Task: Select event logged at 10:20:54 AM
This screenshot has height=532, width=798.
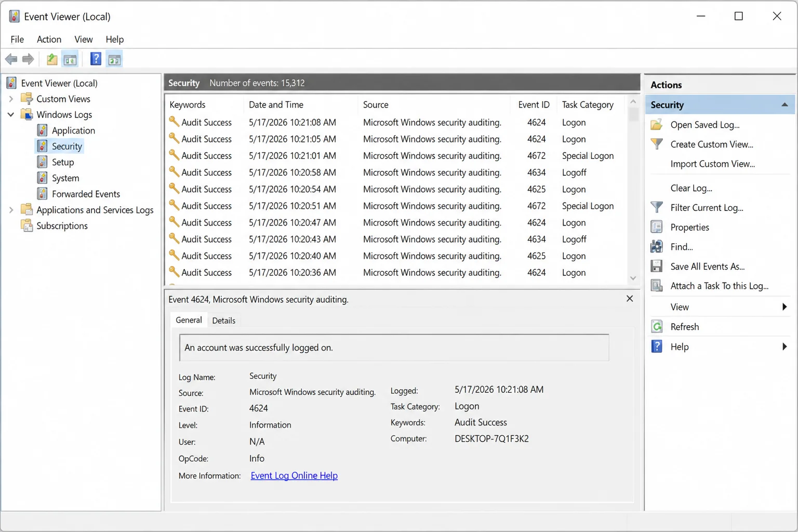Action: pos(396,189)
